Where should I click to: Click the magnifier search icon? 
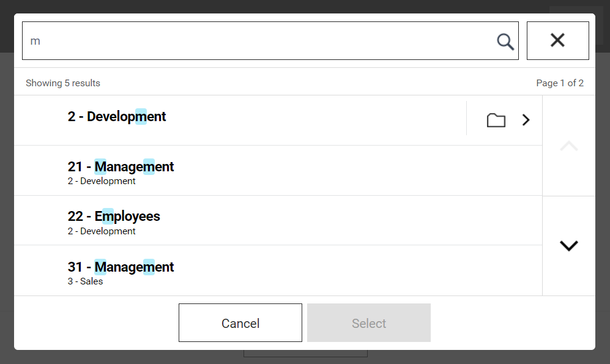(505, 41)
